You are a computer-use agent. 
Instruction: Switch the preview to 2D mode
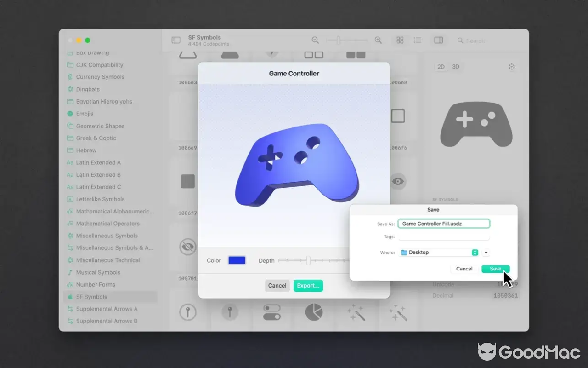click(x=441, y=67)
